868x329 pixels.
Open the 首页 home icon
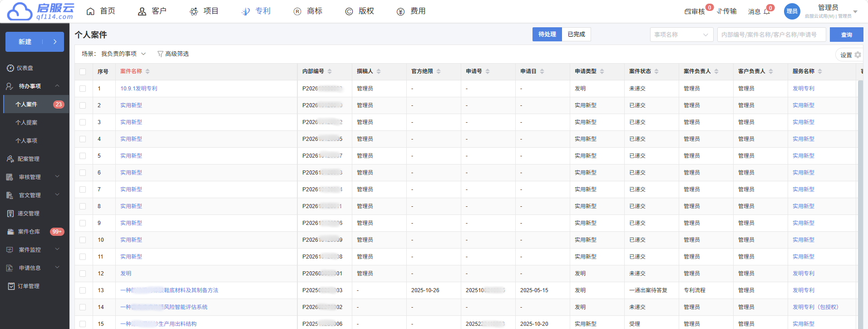[x=91, y=11]
